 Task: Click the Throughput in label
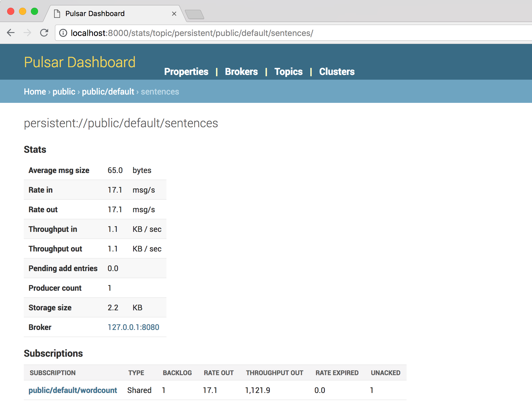[53, 229]
